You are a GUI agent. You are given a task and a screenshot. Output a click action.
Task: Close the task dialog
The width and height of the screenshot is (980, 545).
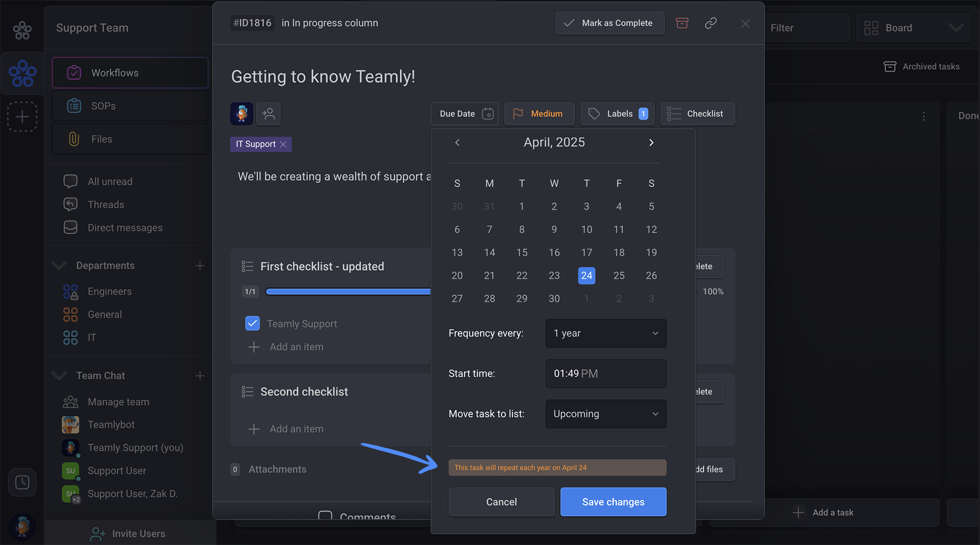[x=745, y=24]
